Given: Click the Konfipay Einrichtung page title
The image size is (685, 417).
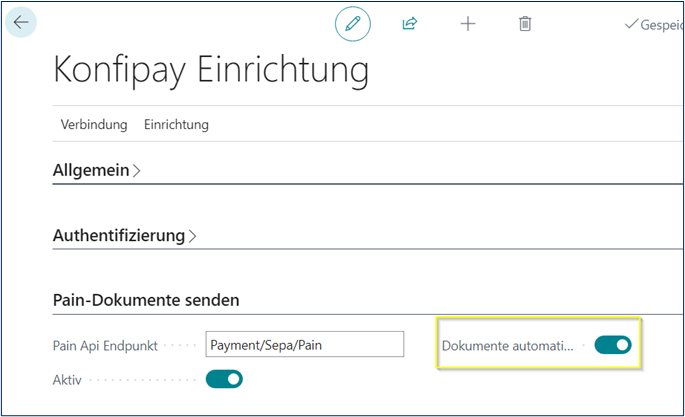Looking at the screenshot, I should (x=210, y=70).
